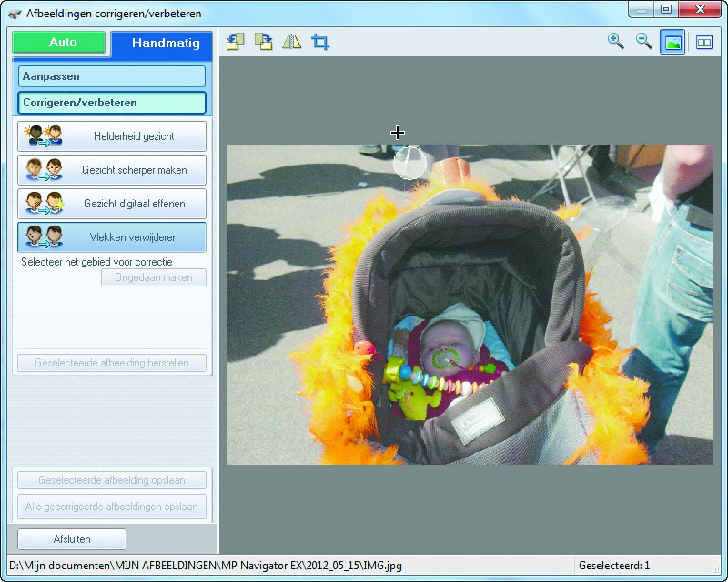
Task: Maximize the Afbeeldingen corrigeren/verbeteren window
Action: point(666,10)
